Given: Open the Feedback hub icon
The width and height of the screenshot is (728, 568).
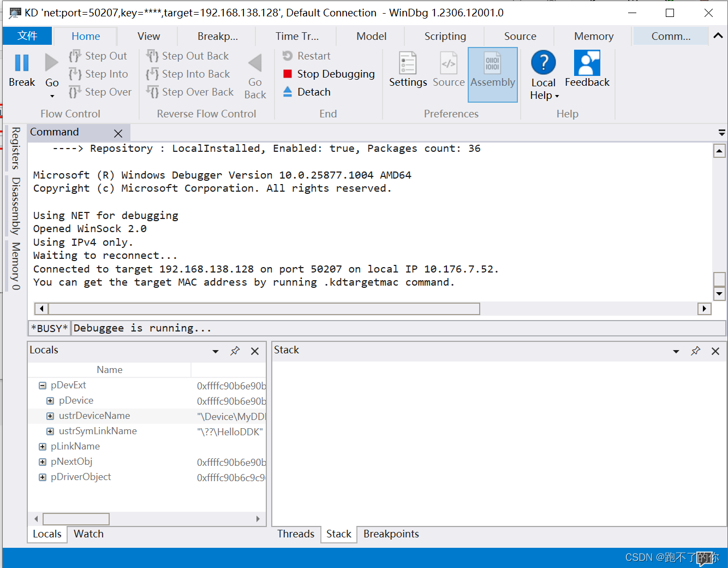Looking at the screenshot, I should [x=587, y=63].
